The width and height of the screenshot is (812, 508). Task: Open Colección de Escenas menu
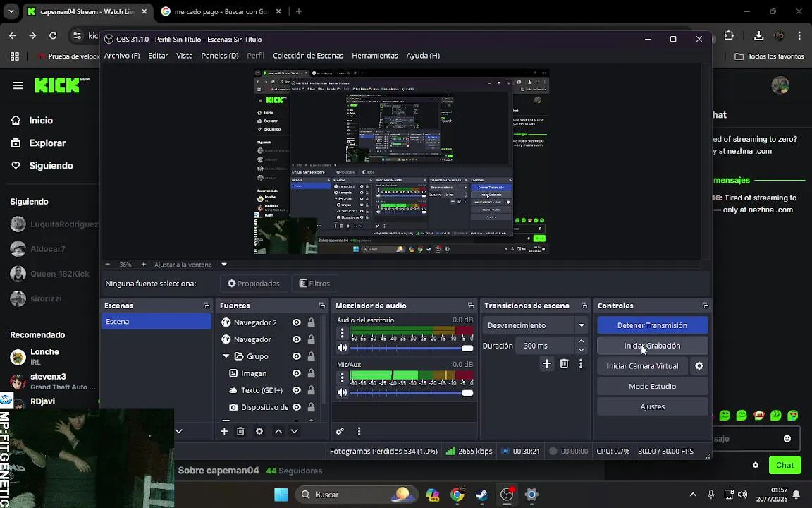pos(308,56)
